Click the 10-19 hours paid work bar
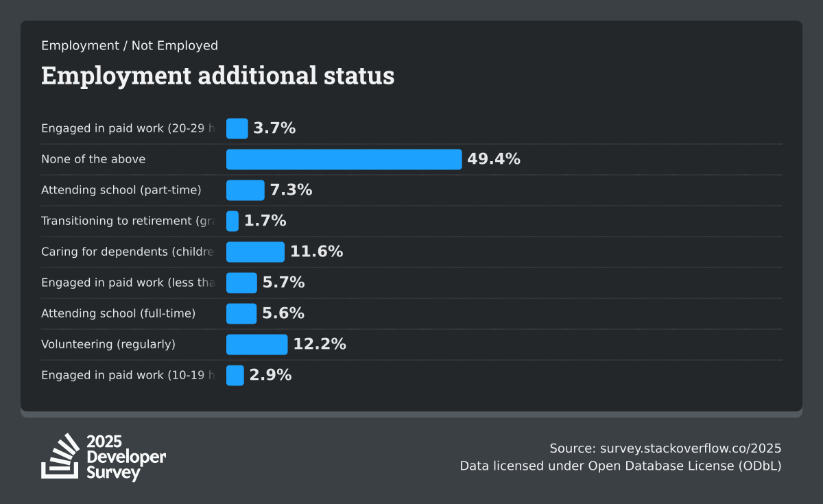 [235, 375]
